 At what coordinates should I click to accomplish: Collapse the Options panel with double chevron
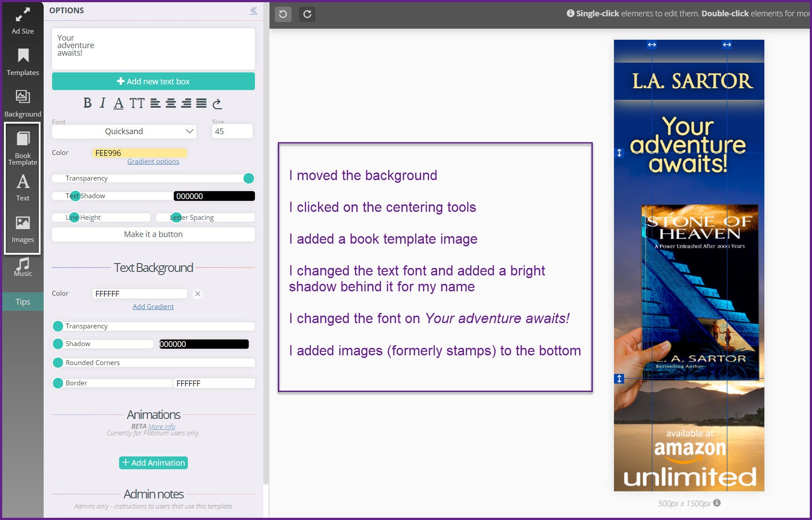coord(253,11)
